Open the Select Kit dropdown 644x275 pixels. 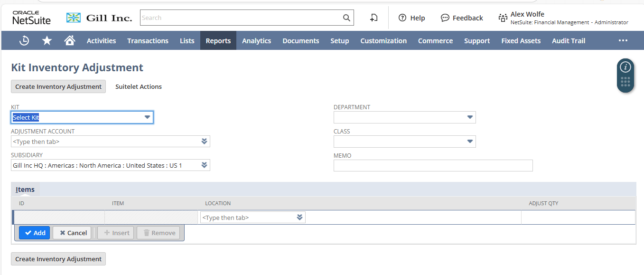point(147,117)
